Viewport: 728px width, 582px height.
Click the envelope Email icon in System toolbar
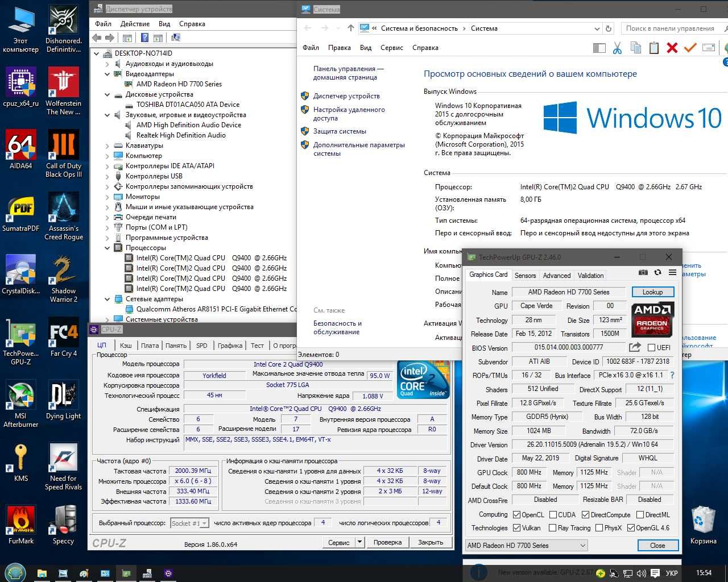click(709, 48)
